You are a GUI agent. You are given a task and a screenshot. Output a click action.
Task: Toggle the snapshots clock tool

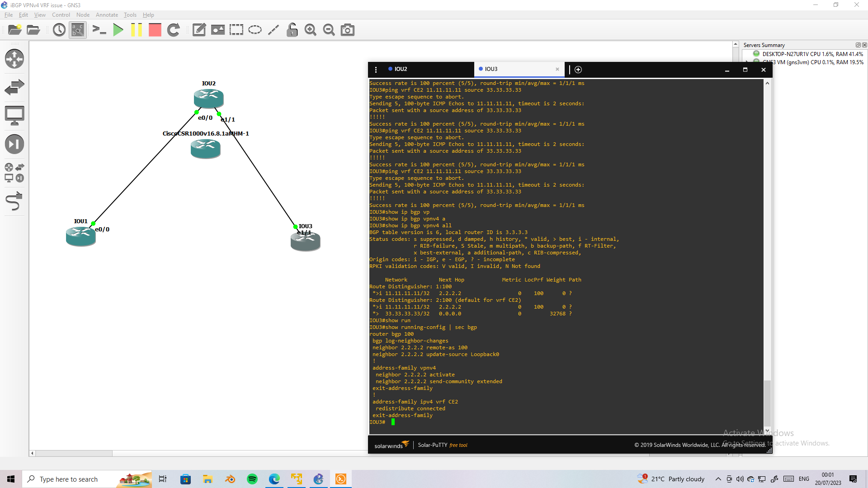coord(59,30)
